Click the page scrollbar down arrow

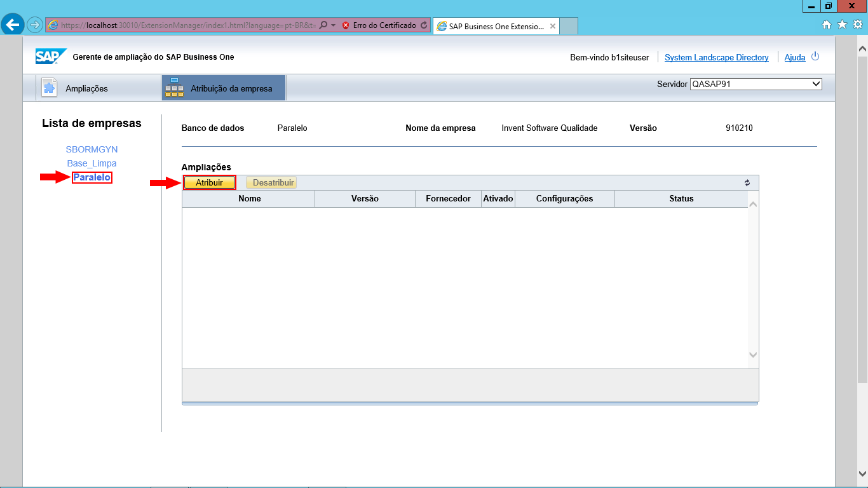pos(862,473)
